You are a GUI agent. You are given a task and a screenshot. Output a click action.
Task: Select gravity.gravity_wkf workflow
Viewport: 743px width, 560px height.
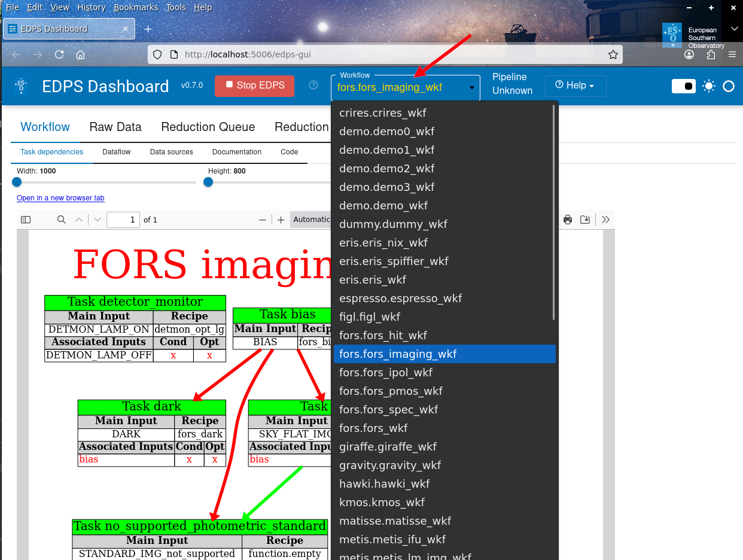[444, 465]
